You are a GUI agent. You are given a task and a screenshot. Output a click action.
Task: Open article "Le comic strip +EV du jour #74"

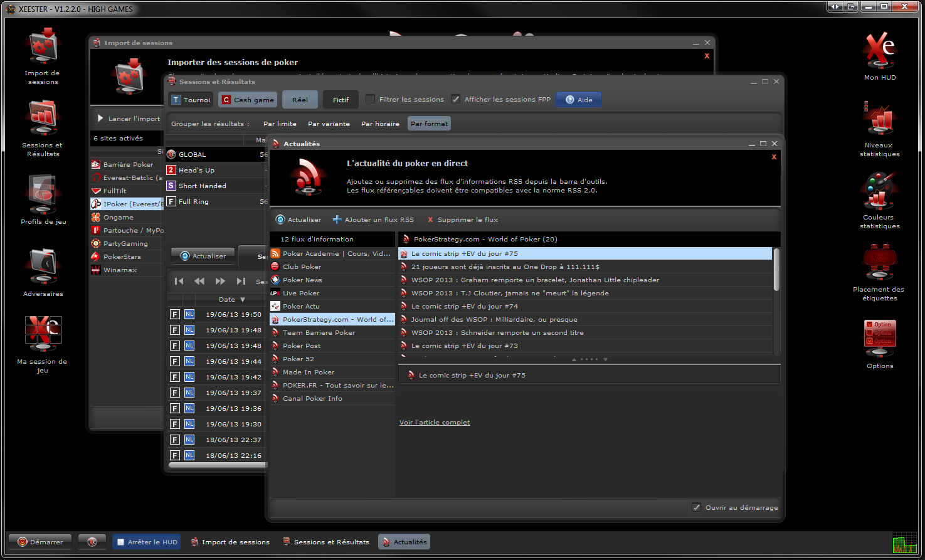[x=585, y=306]
